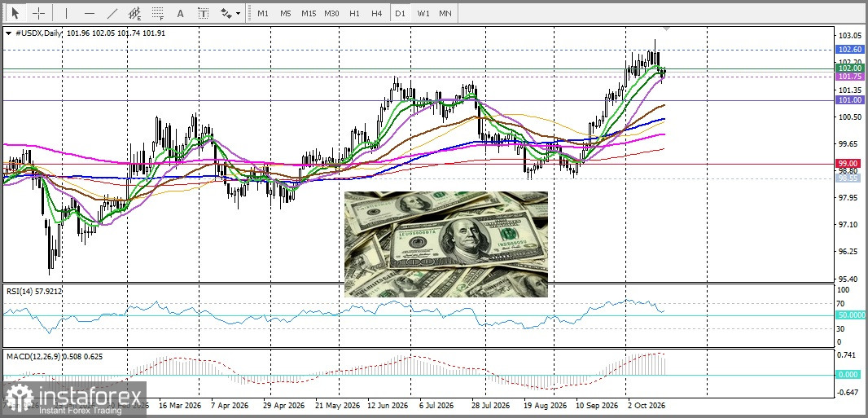868x418 pixels.
Task: Click the MACD -0.647 scale value
Action: coord(848,393)
